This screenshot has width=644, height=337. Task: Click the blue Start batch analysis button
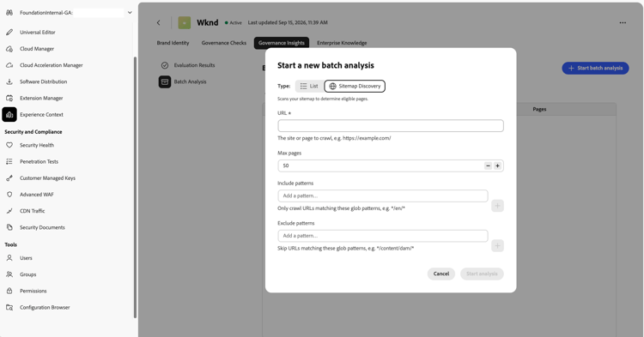(x=595, y=68)
